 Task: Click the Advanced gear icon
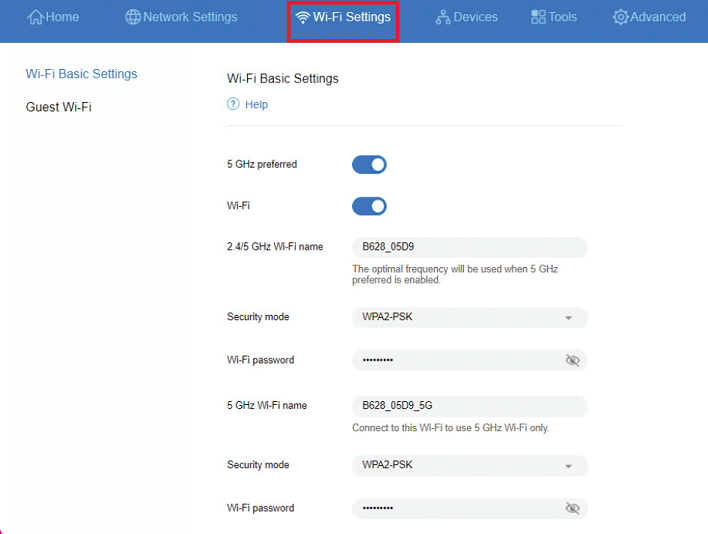point(620,18)
